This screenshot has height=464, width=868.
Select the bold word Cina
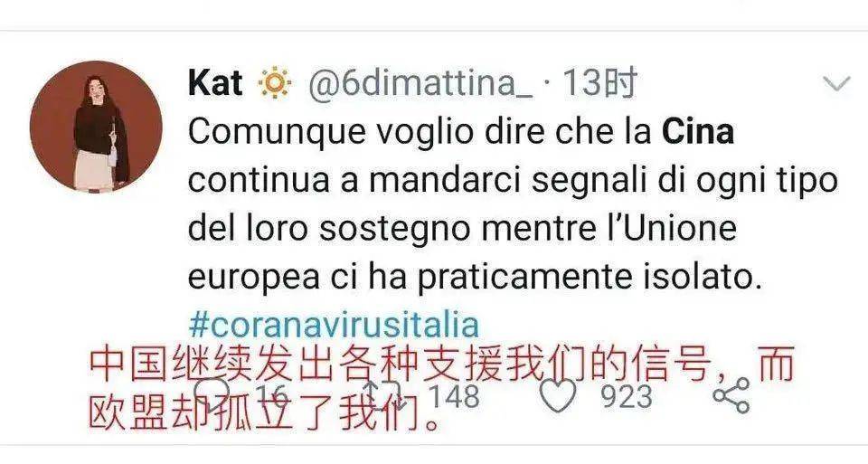pyautogui.click(x=698, y=132)
